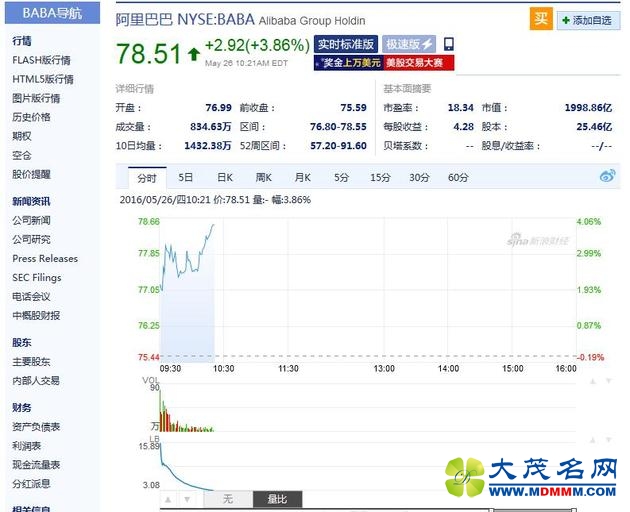Open 内部人交易 insider trading link
Screen dimensions: 630x512
coord(36,381)
